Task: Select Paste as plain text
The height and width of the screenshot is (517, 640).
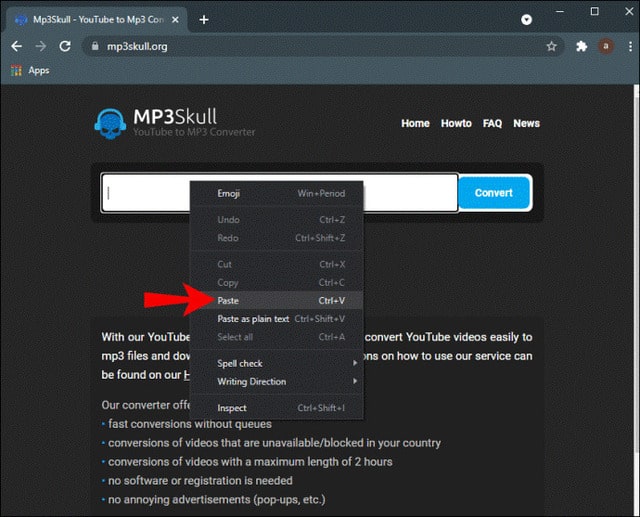Action: pyautogui.click(x=277, y=319)
